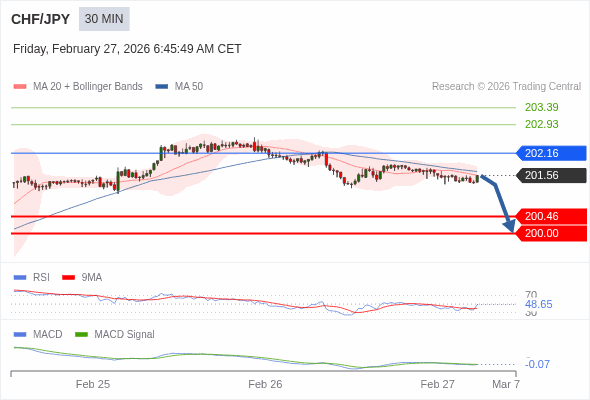Click the 9MA red legend swatch

click(x=68, y=278)
